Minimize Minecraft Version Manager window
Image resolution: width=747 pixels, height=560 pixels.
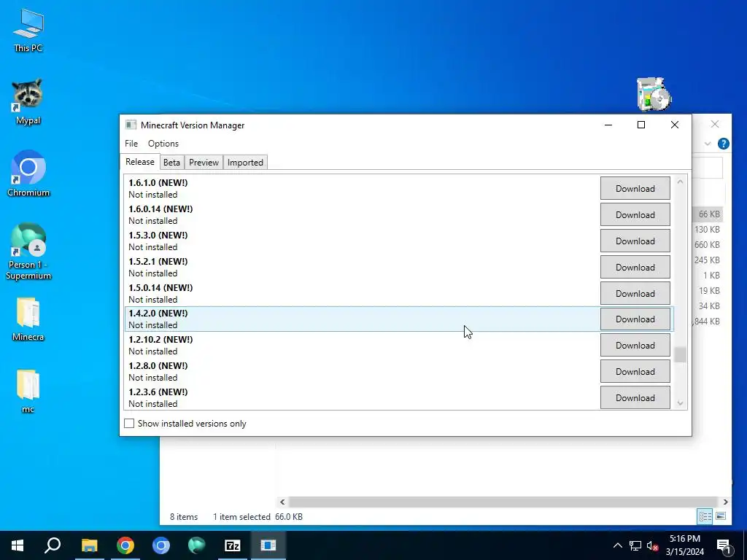(608, 125)
